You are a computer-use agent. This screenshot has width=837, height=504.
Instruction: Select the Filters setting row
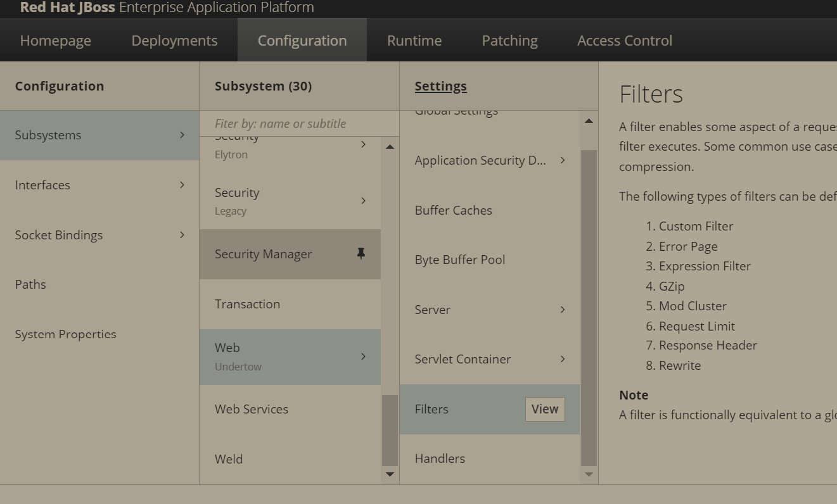[490, 409]
